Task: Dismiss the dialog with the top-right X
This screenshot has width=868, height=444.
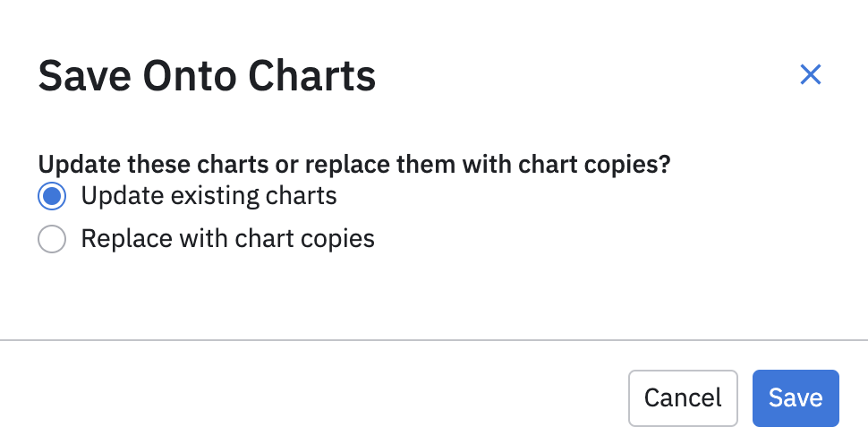Action: coord(810,74)
